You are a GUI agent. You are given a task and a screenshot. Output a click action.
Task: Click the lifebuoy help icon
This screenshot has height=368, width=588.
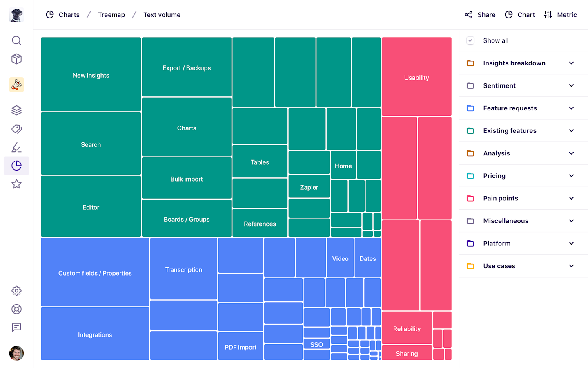coord(16,309)
